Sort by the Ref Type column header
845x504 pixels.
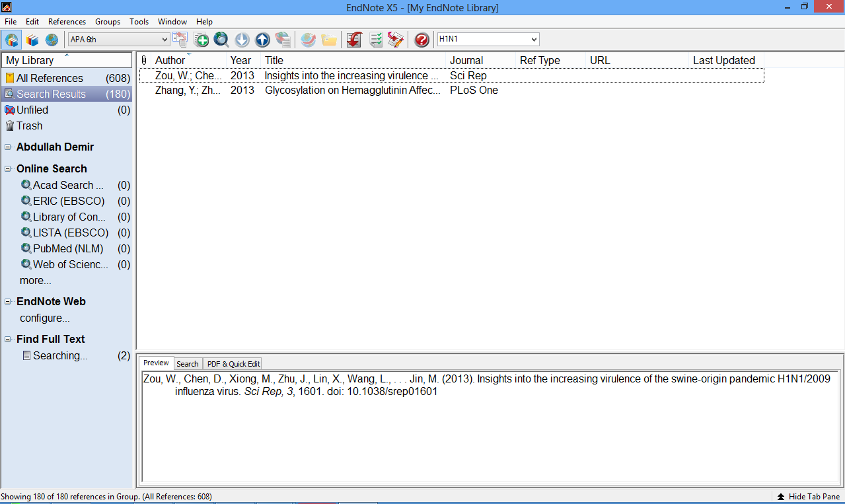(x=551, y=60)
